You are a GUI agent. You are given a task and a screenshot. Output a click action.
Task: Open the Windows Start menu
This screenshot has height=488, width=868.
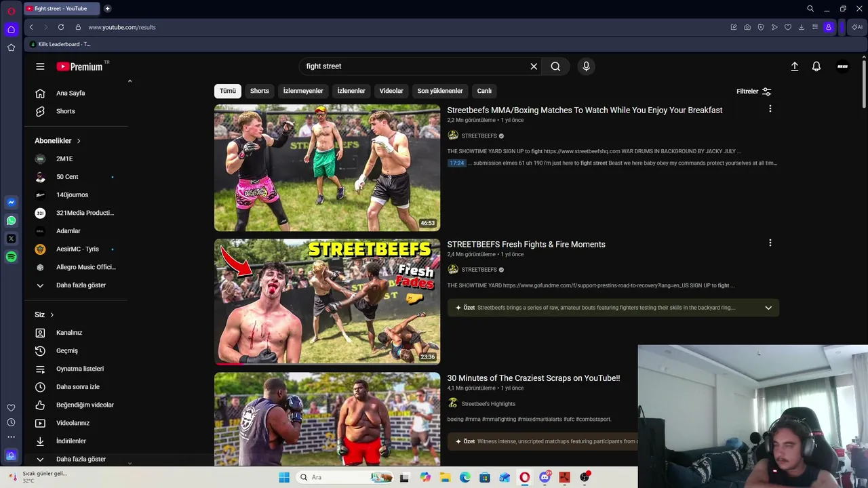click(284, 477)
